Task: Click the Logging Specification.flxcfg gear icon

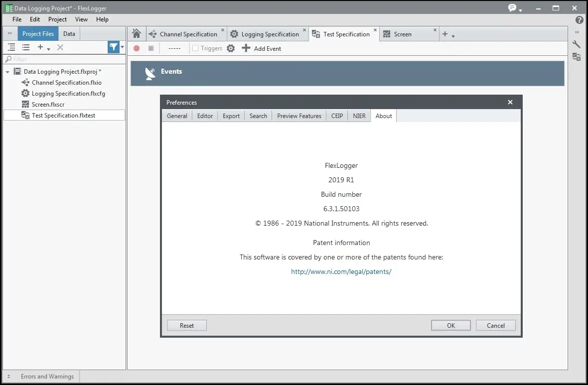Action: click(25, 93)
